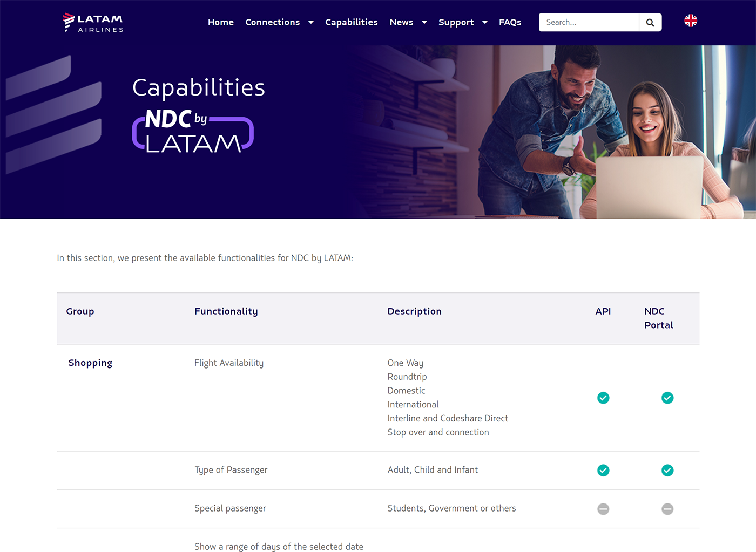The width and height of the screenshot is (756, 552).
Task: Click the NDC Portal column header
Action: tap(659, 318)
